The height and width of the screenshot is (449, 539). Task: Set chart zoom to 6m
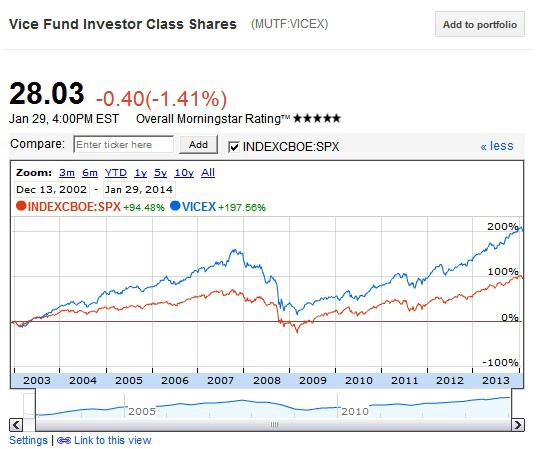pos(90,173)
